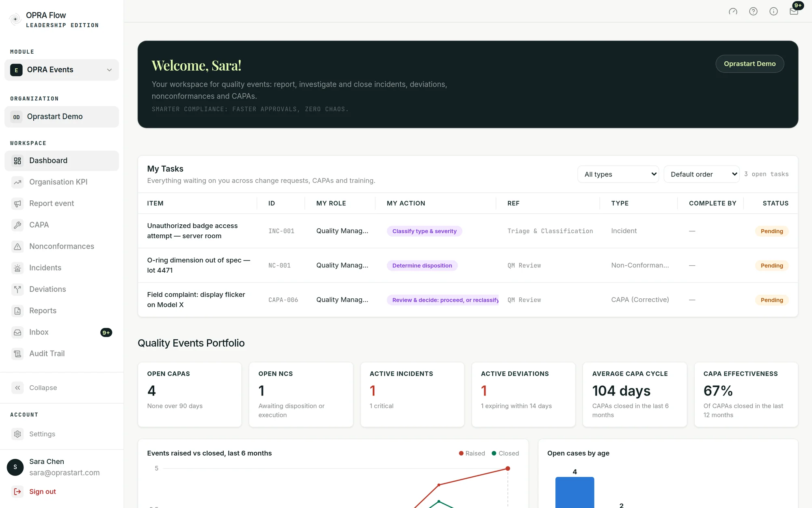The height and width of the screenshot is (508, 812).
Task: Open the Incidents section
Action: tap(62, 268)
